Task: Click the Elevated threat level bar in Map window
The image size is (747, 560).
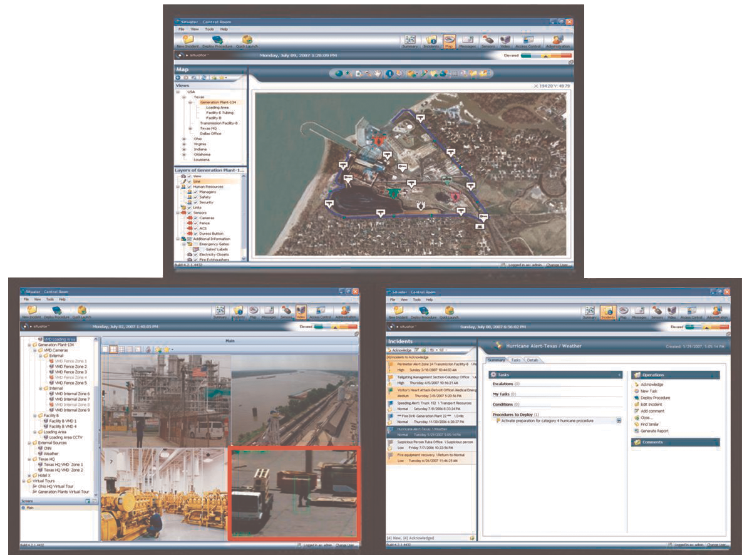Action: [x=544, y=56]
